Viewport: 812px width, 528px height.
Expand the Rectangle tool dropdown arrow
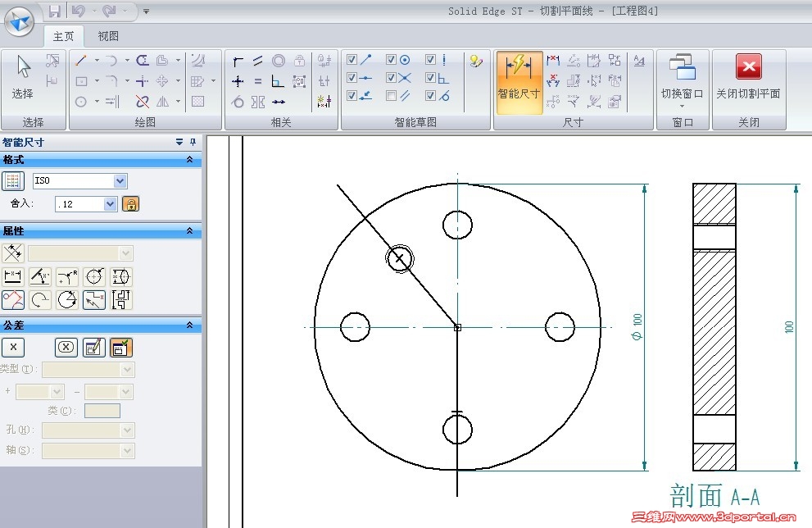(x=97, y=81)
